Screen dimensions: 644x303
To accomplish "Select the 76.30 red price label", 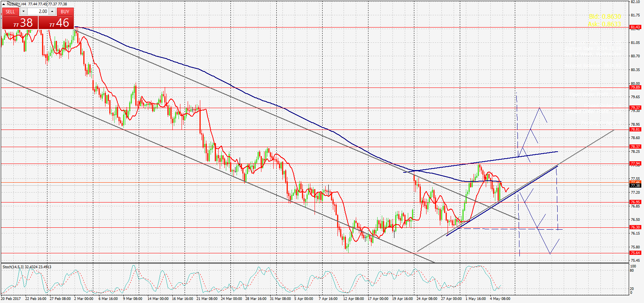I will coord(635,227).
